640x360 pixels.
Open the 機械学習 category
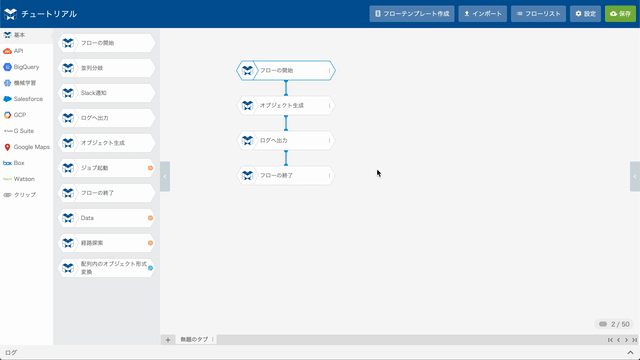pos(26,83)
